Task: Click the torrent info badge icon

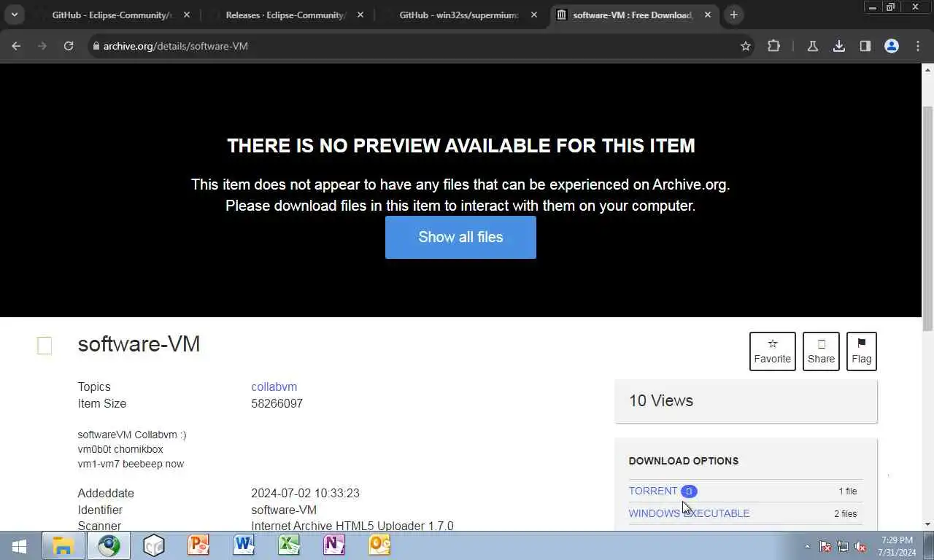Action: 689,491
